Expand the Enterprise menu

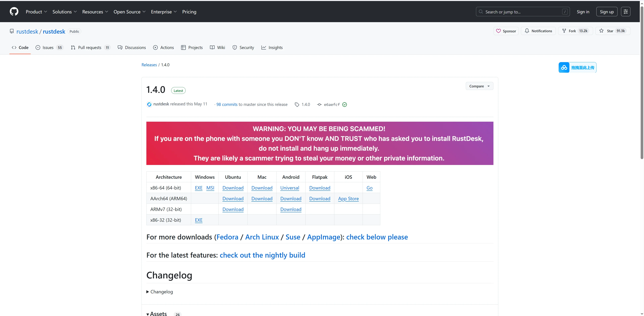(164, 12)
